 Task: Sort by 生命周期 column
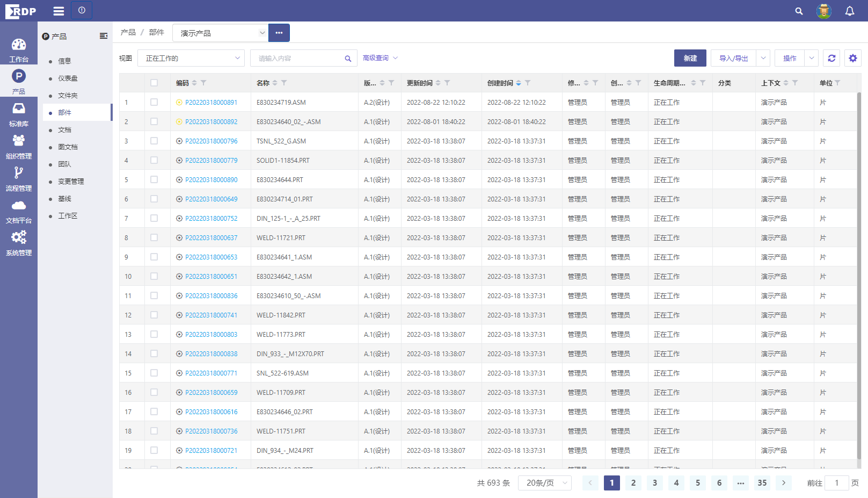pos(694,83)
